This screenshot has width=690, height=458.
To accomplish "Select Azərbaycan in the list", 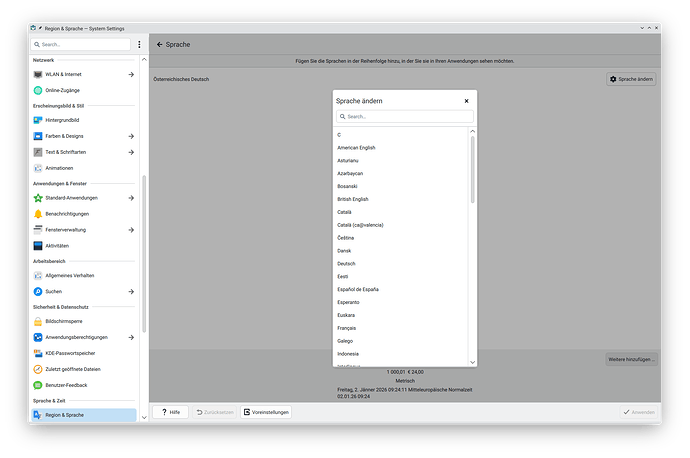I will pos(401,173).
